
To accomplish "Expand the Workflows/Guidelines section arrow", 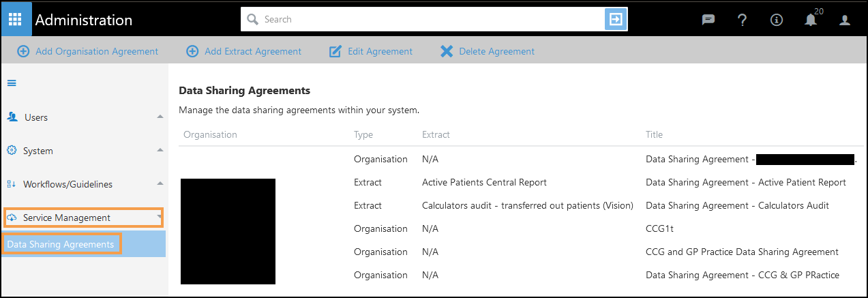I will (x=160, y=184).
